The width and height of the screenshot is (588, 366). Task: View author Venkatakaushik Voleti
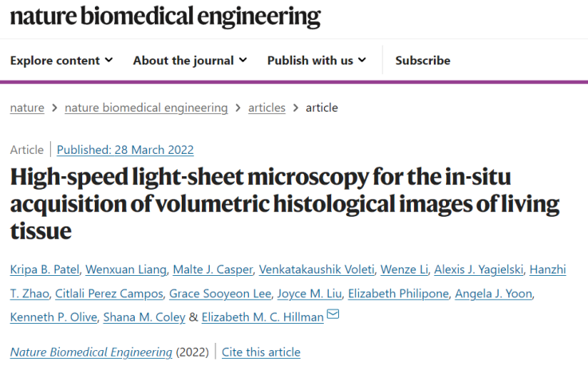(x=317, y=270)
